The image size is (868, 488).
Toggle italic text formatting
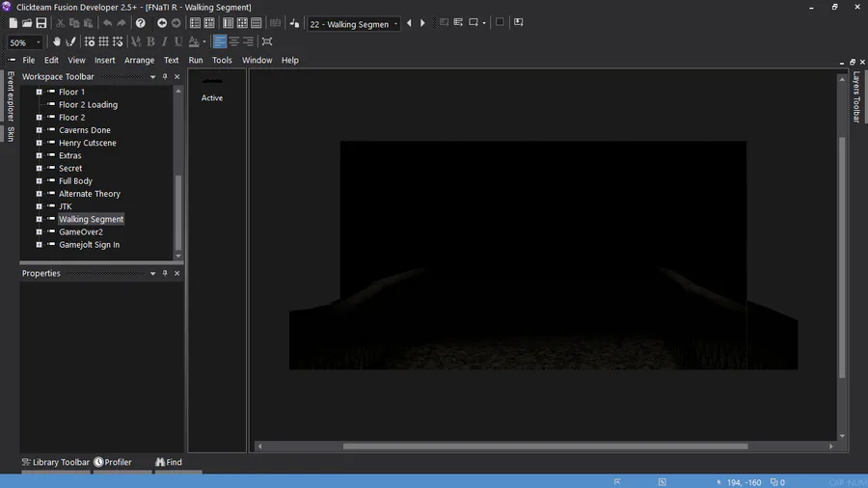pyautogui.click(x=164, y=41)
